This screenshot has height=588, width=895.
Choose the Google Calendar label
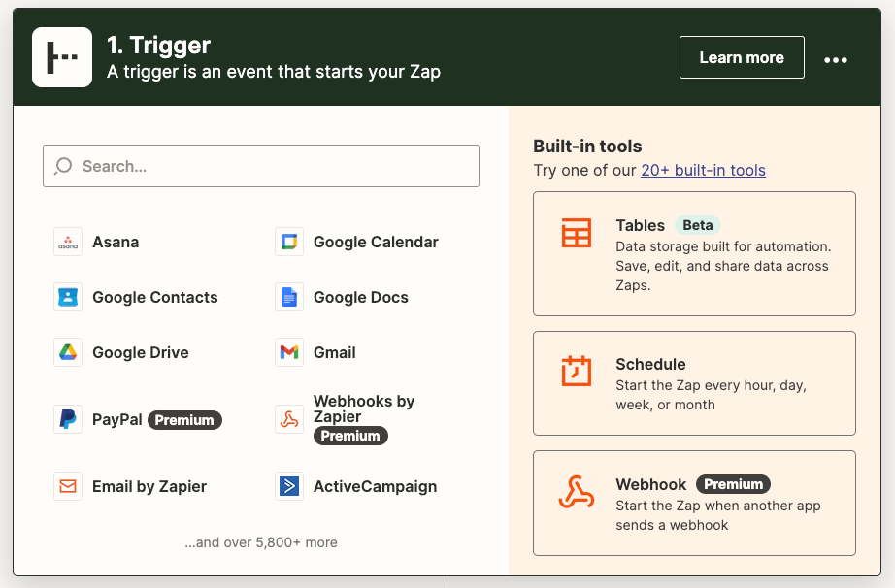point(376,242)
